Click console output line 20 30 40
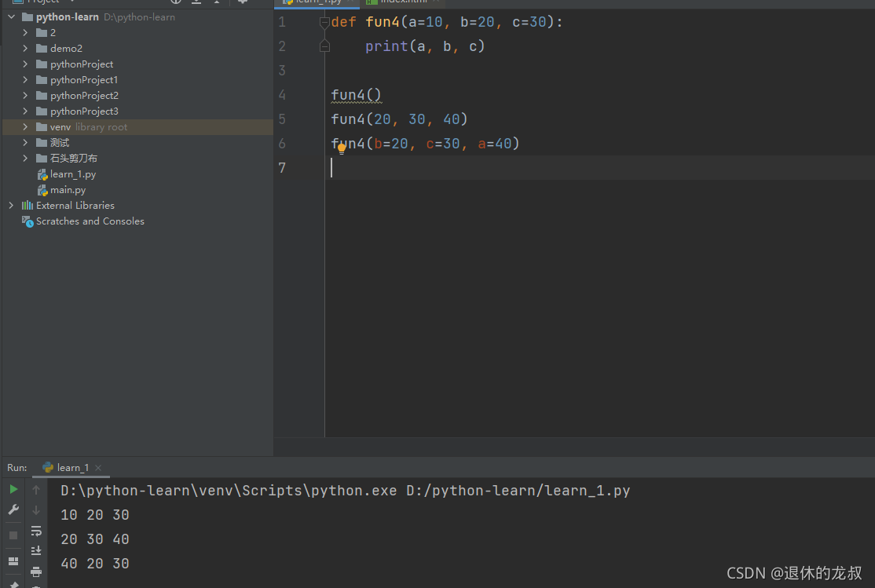 95,539
